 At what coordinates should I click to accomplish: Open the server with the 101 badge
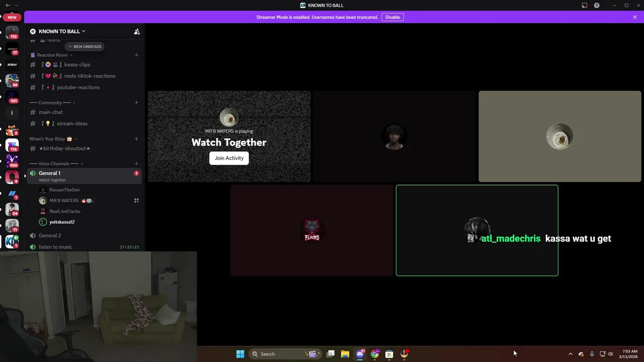coord(12,97)
